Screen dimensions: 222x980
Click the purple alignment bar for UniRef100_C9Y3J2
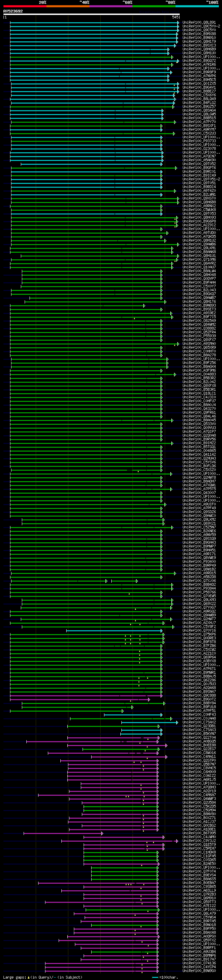coord(120,841)
